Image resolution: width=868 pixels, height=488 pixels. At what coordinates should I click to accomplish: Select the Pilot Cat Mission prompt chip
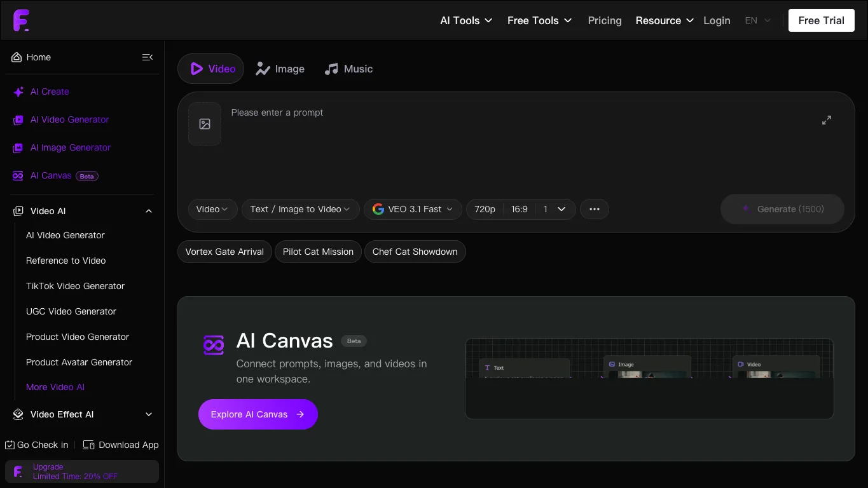click(x=318, y=252)
